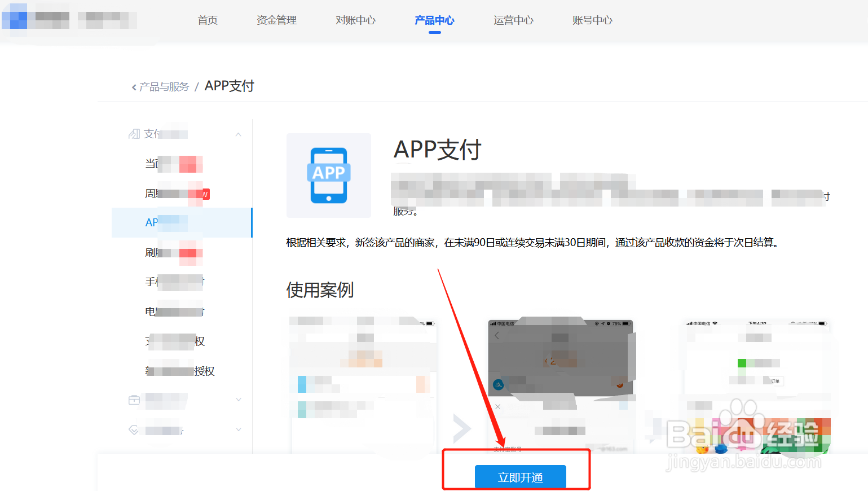Open the 首页 tab in top navigation
Image resolution: width=868 pixels, height=491 pixels.
tap(208, 20)
